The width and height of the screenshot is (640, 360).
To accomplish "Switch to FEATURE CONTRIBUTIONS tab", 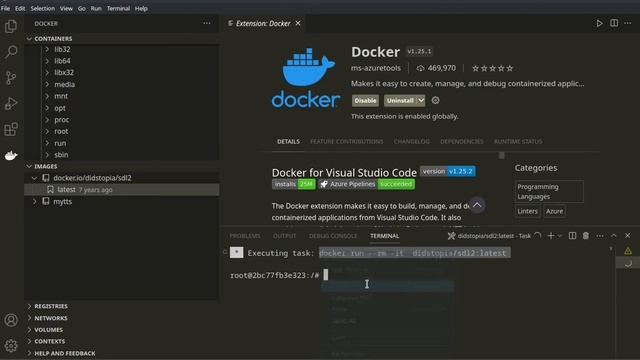I will (347, 142).
